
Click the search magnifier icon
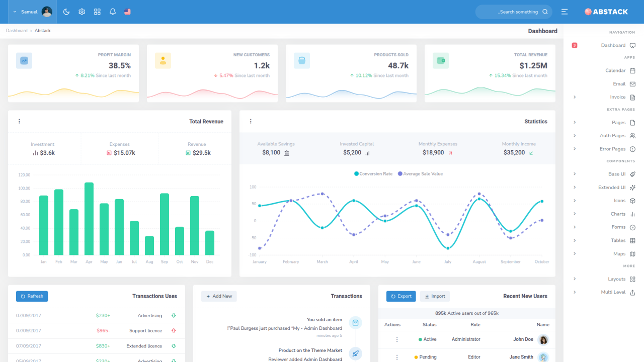point(545,12)
